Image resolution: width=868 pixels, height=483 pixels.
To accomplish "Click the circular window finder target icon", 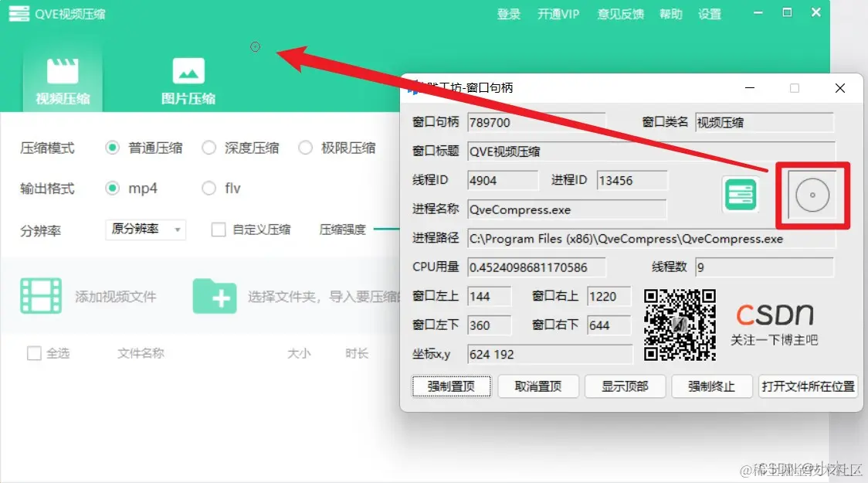I will pos(812,195).
